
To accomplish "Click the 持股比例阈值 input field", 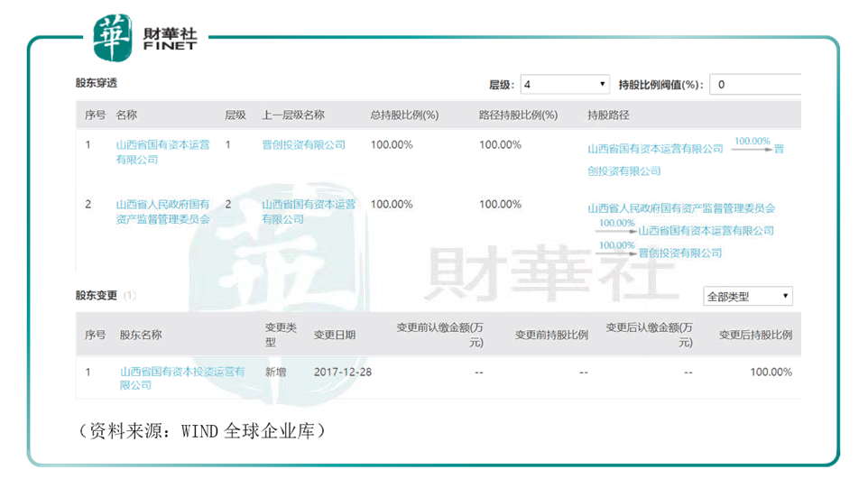I will click(x=754, y=85).
